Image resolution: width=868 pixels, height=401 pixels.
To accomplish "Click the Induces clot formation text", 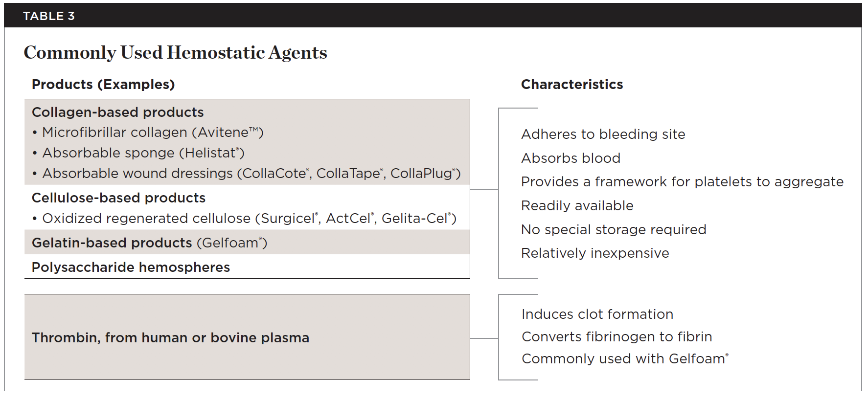I will point(597,314).
